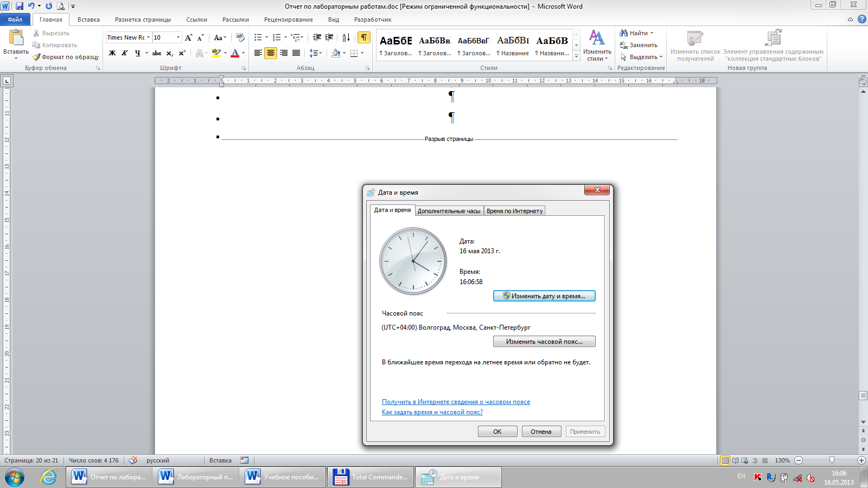This screenshot has height=488, width=868.
Task: Apply strikethrough formatting
Action: tap(157, 53)
